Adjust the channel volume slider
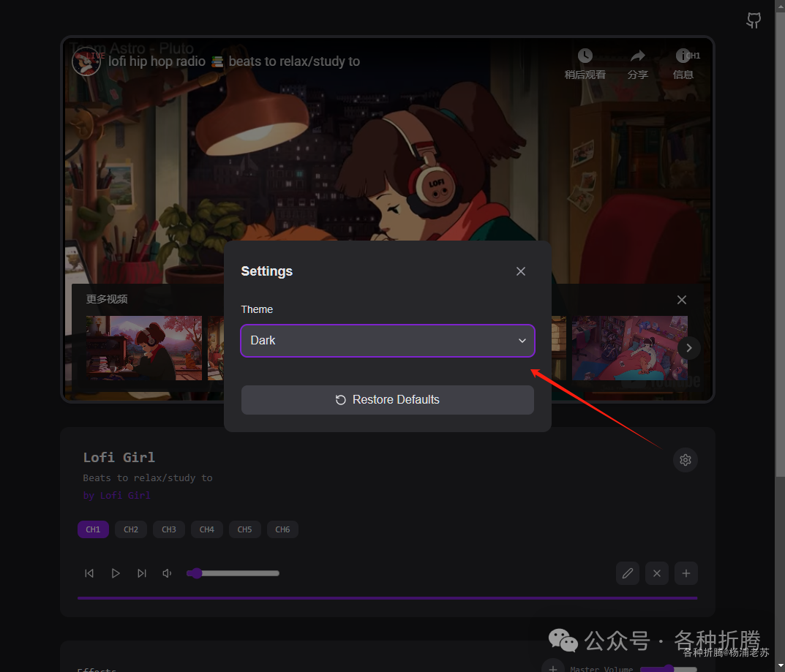The image size is (785, 672). coord(233,573)
